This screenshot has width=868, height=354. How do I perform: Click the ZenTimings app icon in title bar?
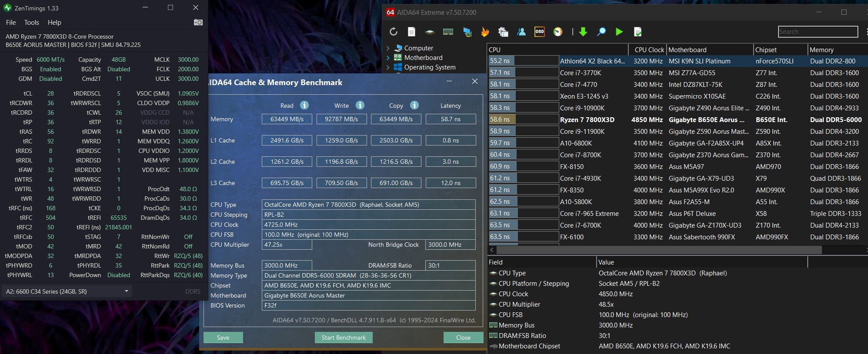pos(7,8)
